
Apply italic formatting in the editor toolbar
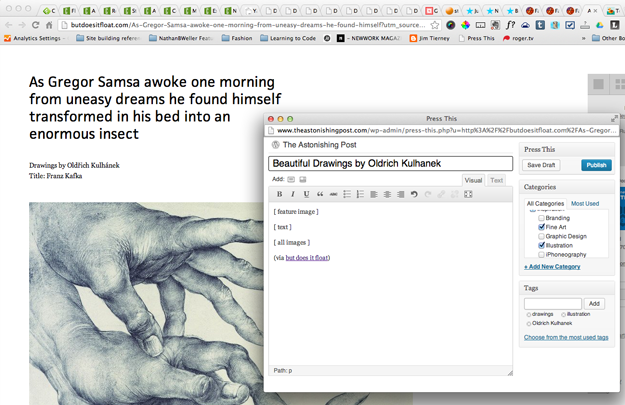coord(293,194)
